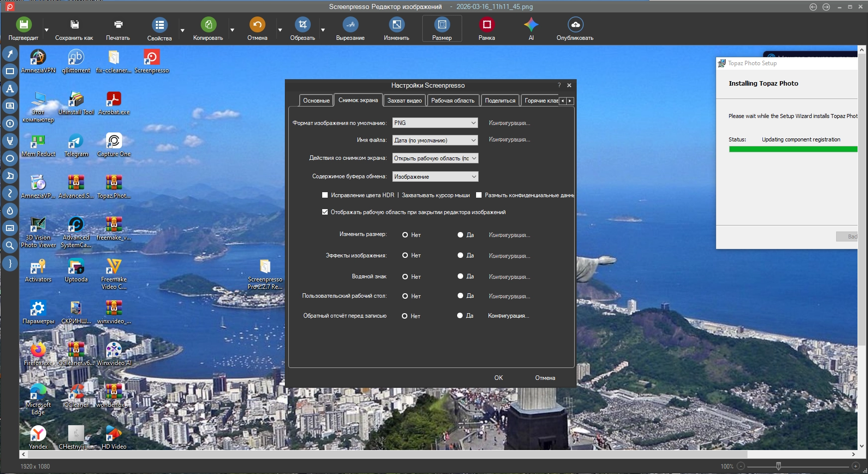Activate the blur droplet tool
868x474 pixels.
[x=9, y=211]
